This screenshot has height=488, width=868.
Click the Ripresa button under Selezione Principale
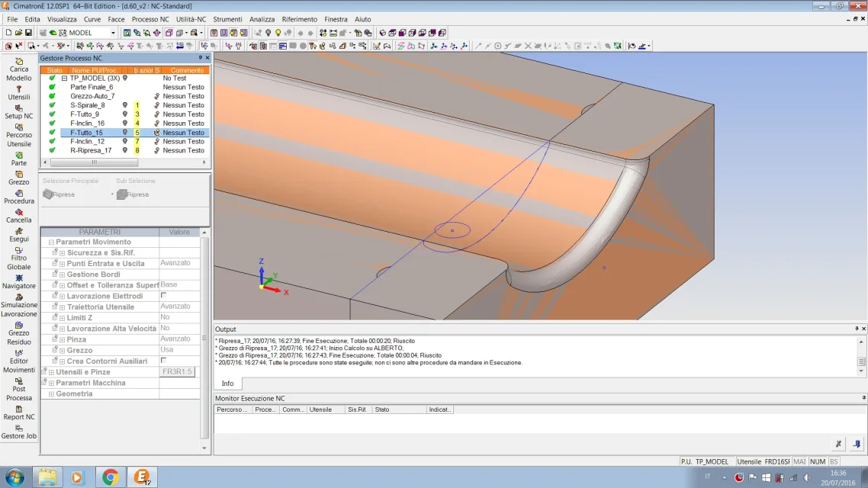pos(59,194)
